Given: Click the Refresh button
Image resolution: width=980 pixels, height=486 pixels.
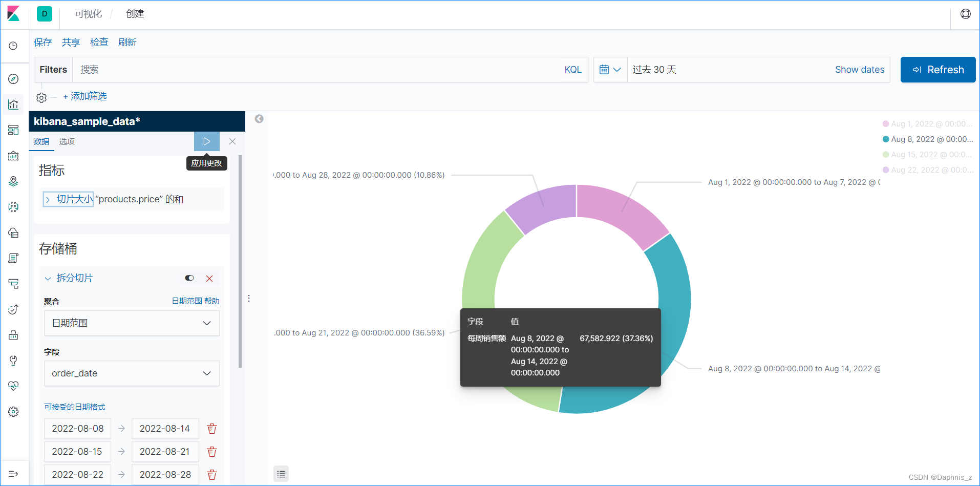Looking at the screenshot, I should pyautogui.click(x=938, y=70).
